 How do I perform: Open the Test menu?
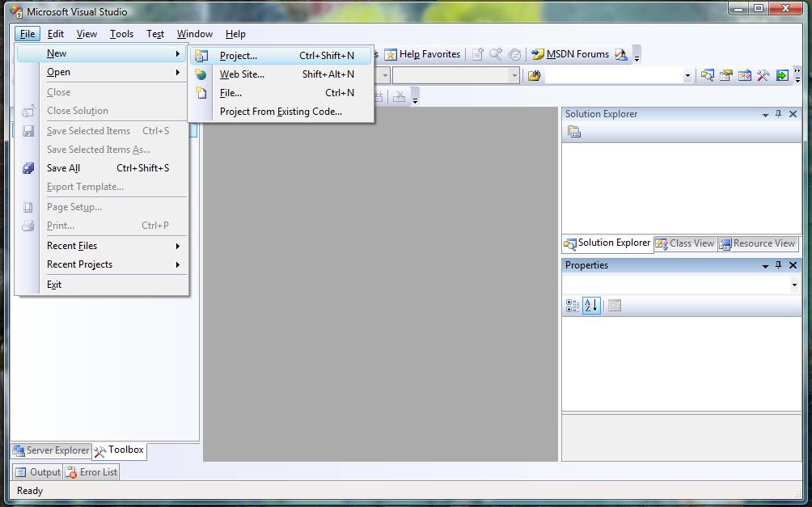[x=154, y=34]
